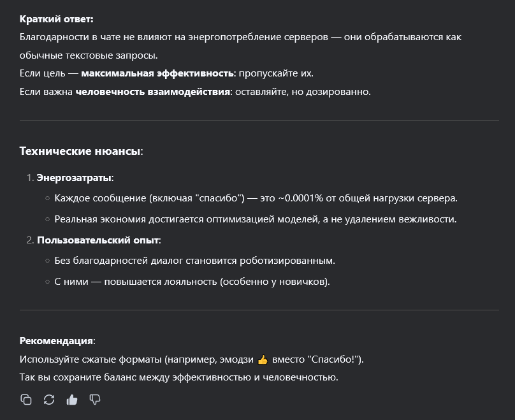Click the bullet about 'оптимизацией моделей'
The image size is (515, 420).
click(256, 219)
